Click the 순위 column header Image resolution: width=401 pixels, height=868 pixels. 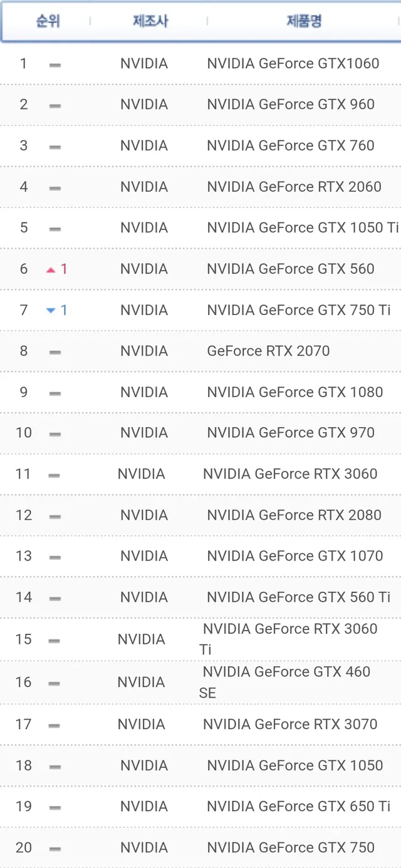[48, 21]
